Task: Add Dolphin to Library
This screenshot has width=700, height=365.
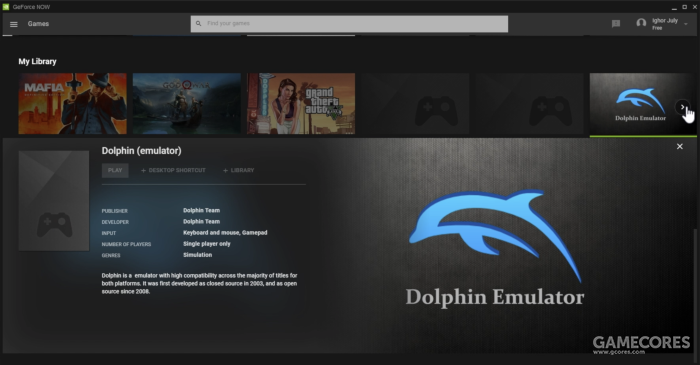Action: [238, 170]
